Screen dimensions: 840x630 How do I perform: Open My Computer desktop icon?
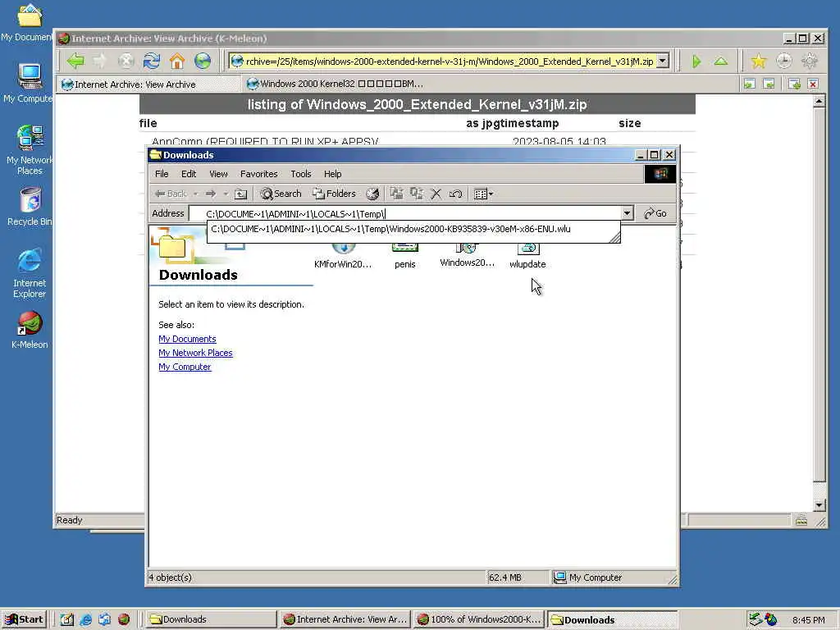[x=29, y=83]
